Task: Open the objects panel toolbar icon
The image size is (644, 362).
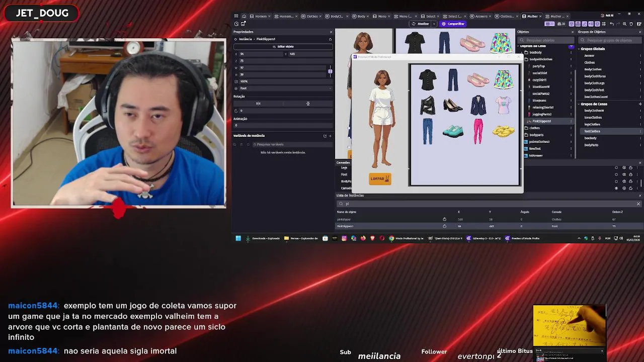Action: coord(572,24)
